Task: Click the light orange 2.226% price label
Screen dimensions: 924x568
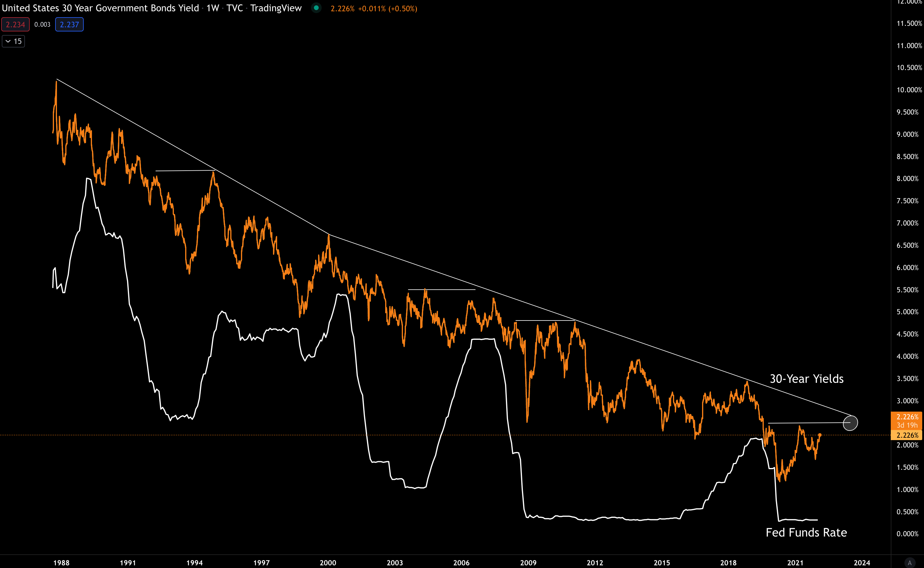Action: click(907, 435)
